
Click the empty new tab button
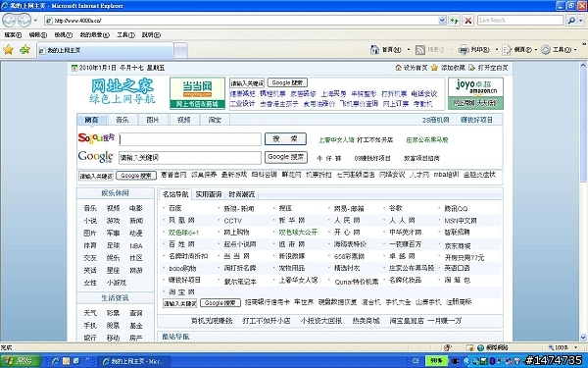(x=180, y=50)
